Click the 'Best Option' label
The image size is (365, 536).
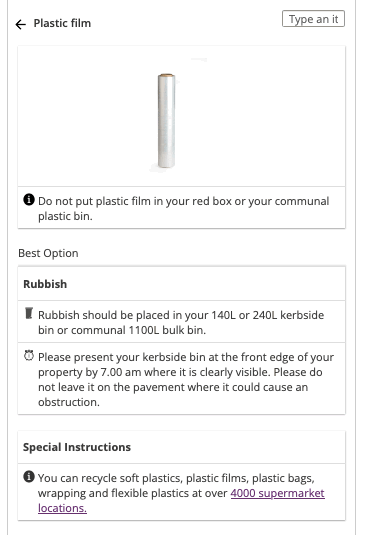(48, 253)
